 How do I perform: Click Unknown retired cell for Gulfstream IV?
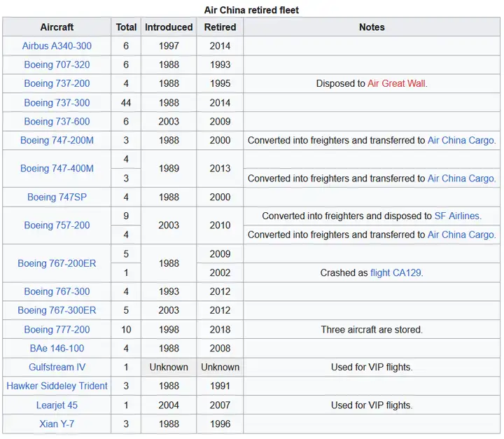[220, 368]
